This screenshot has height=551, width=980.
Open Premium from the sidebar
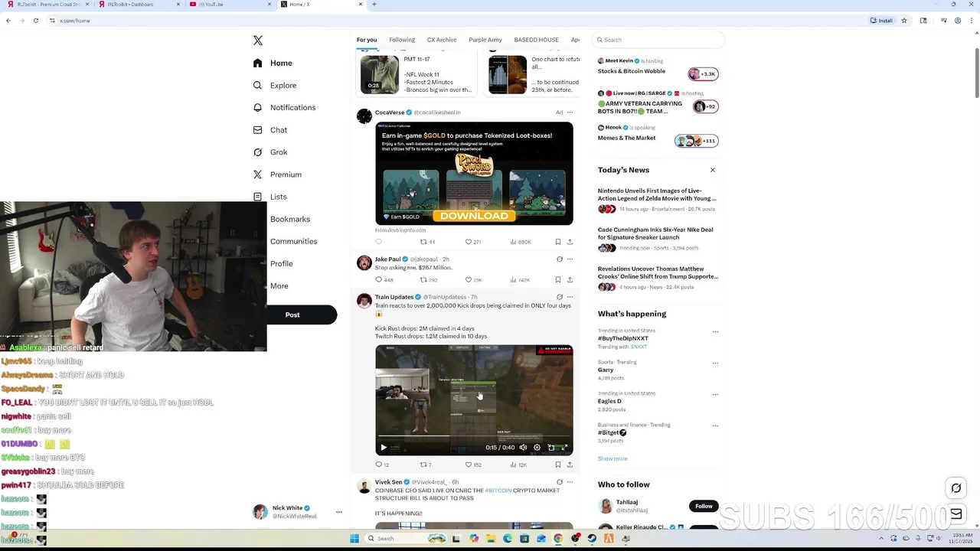[277, 174]
